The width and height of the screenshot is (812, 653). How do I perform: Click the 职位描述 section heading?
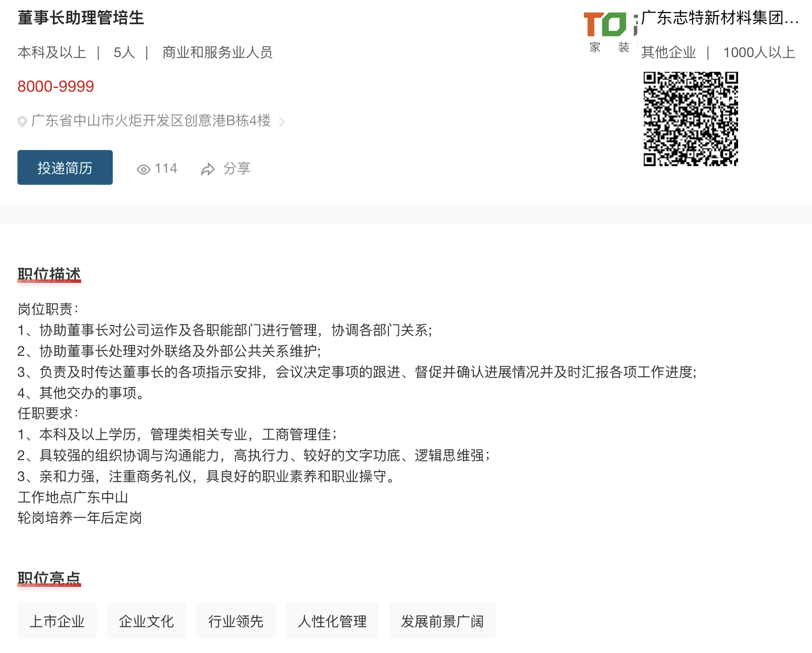click(49, 274)
